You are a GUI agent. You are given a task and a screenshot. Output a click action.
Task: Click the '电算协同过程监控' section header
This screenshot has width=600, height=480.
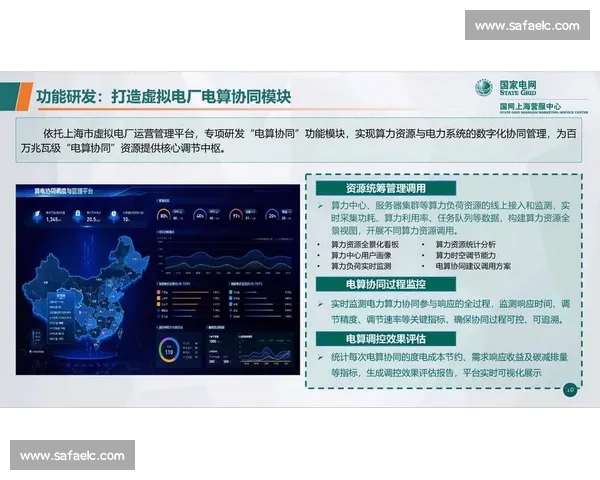tap(386, 284)
